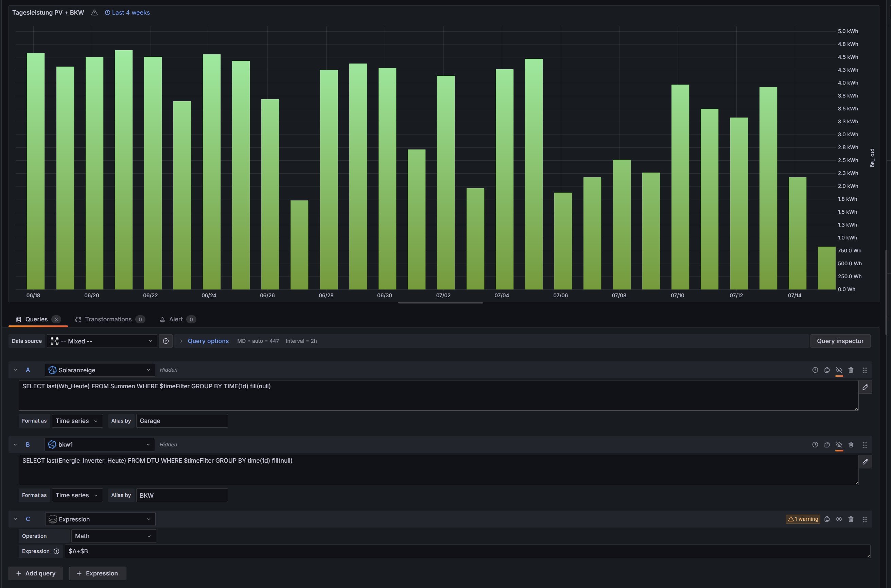Hide expression C via eye icon

click(839, 519)
